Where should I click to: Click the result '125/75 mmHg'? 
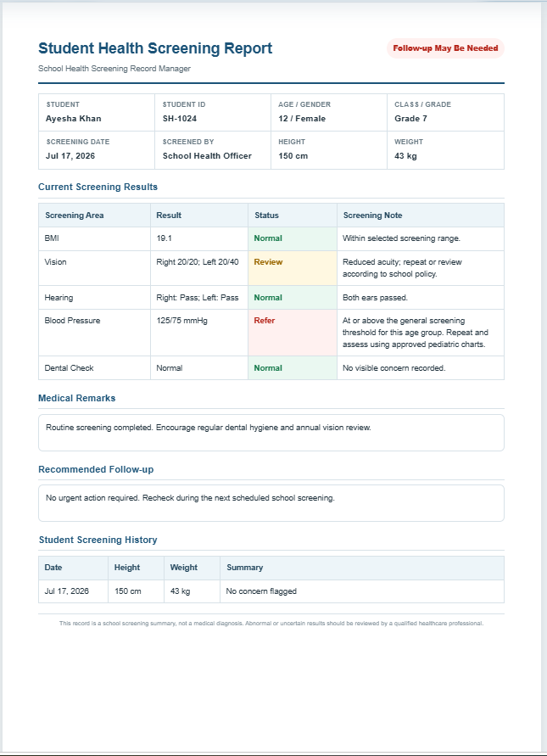(x=181, y=321)
